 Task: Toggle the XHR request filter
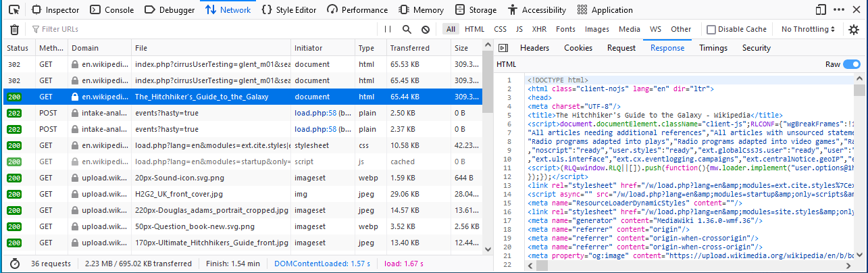point(539,30)
